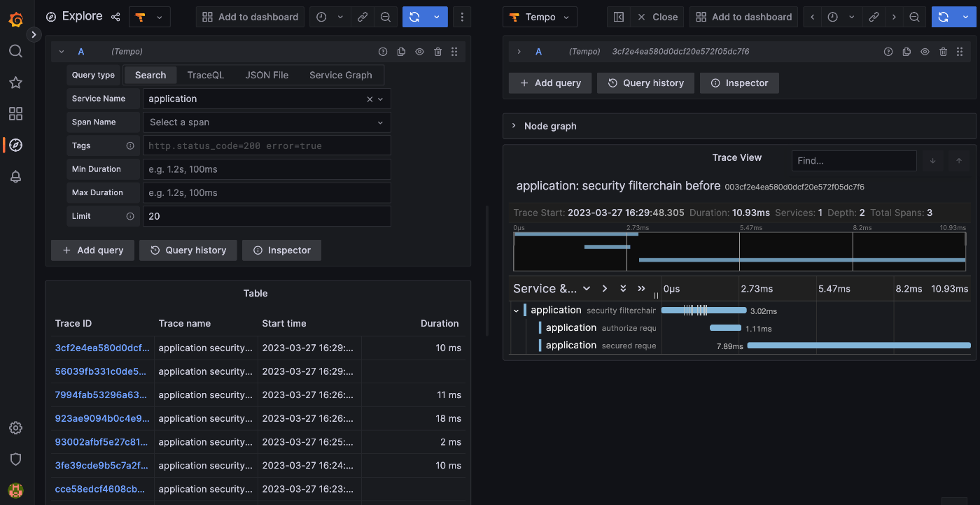Toggle visibility of right query A
Screen dimensions: 980x505
(x=925, y=52)
